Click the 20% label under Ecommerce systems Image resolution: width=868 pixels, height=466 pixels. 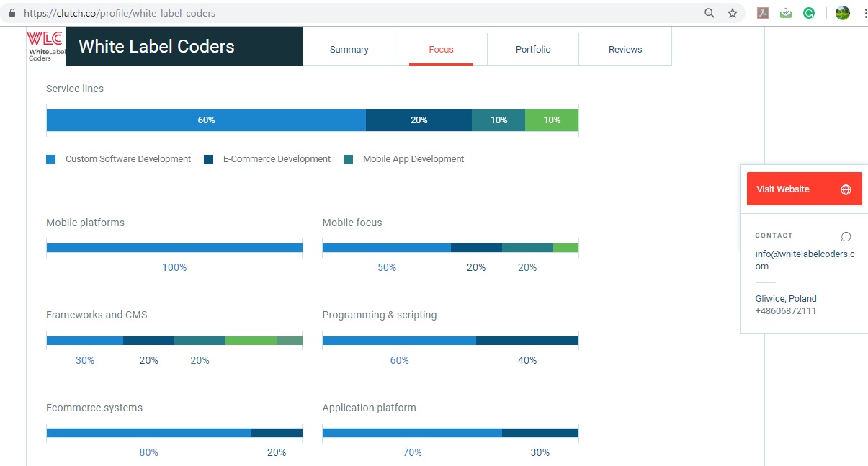(x=277, y=452)
